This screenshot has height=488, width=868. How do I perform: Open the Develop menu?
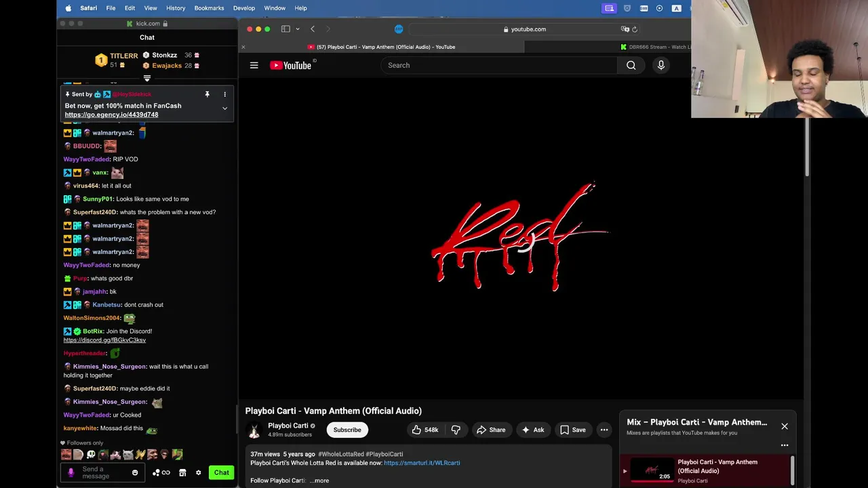click(x=244, y=8)
